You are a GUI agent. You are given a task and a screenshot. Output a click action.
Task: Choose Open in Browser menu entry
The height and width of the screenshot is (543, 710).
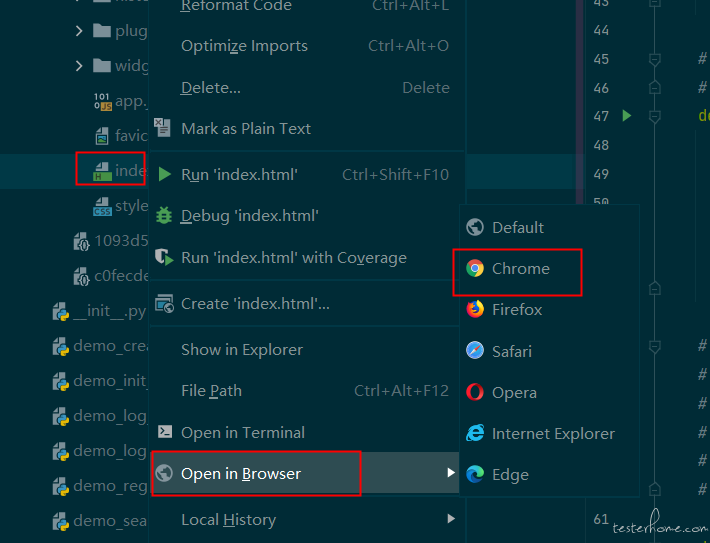(241, 473)
